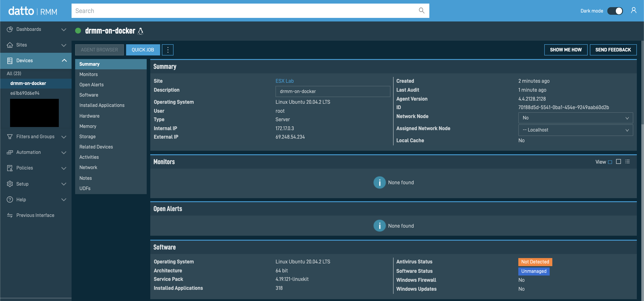The image size is (644, 301).
Task: Click the search magnifier icon
Action: click(x=422, y=11)
